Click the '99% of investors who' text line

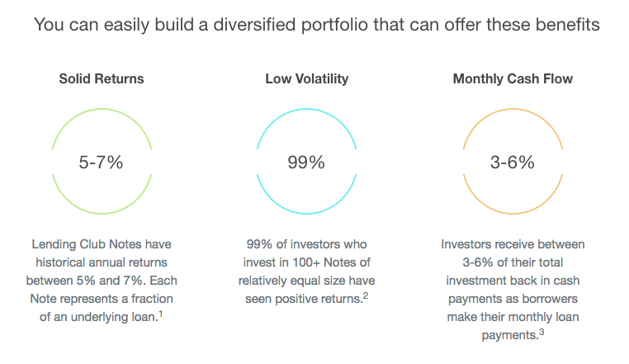pos(306,245)
